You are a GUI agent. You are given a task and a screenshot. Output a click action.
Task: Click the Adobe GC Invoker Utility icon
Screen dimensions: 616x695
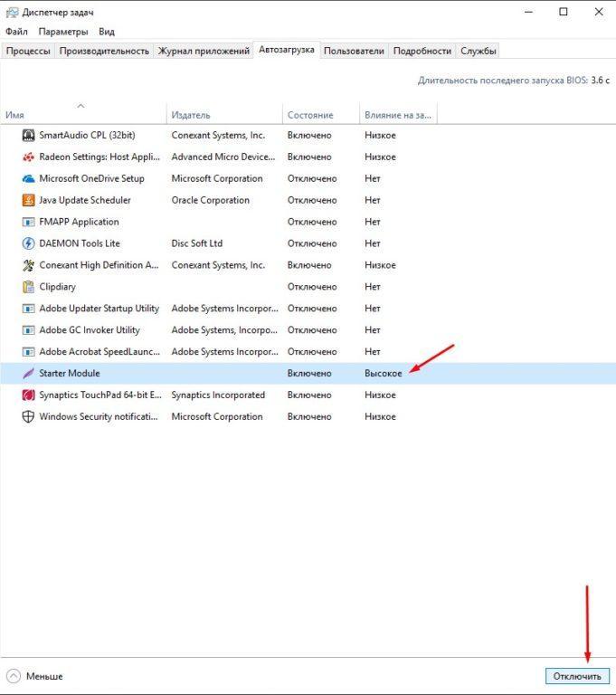(x=28, y=330)
